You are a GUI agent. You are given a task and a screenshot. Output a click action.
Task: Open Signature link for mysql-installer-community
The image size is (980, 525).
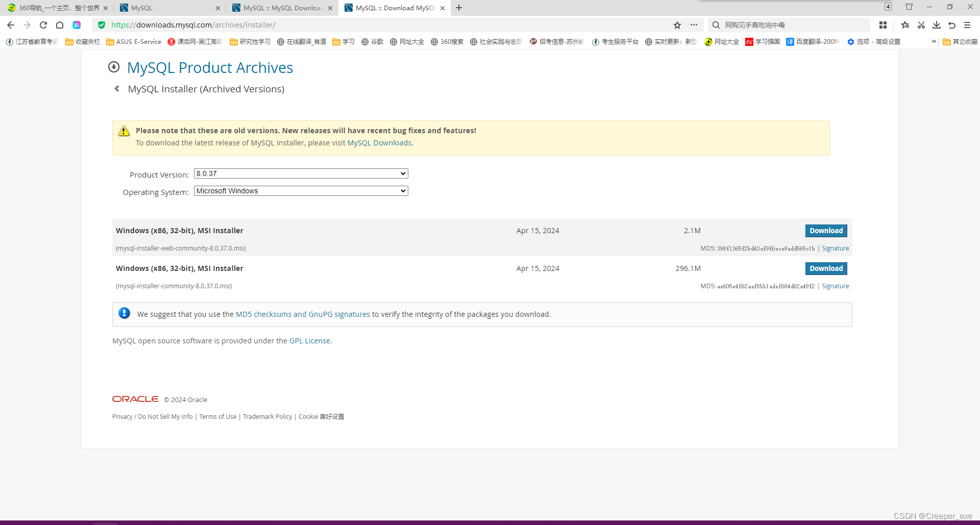pos(835,286)
